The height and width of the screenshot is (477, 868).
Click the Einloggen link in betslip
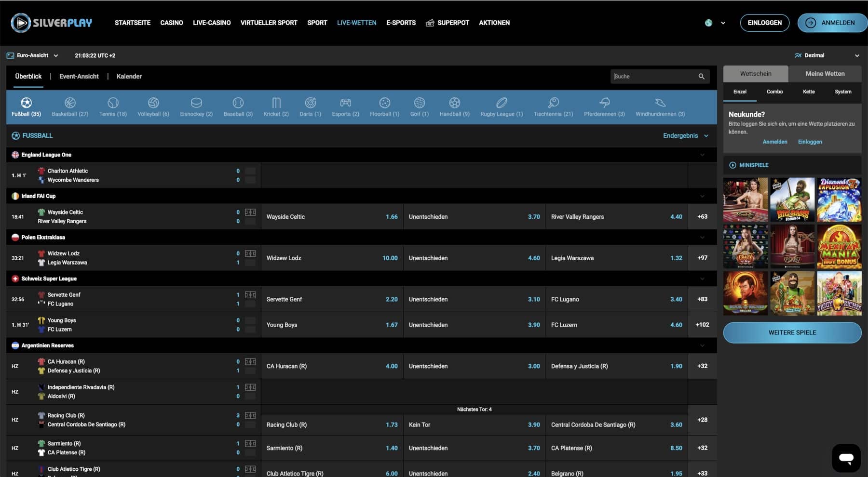(x=810, y=142)
